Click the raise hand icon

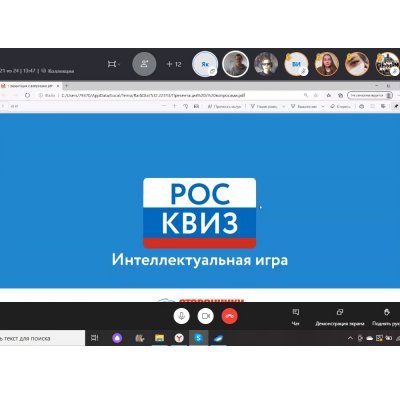coord(387,312)
